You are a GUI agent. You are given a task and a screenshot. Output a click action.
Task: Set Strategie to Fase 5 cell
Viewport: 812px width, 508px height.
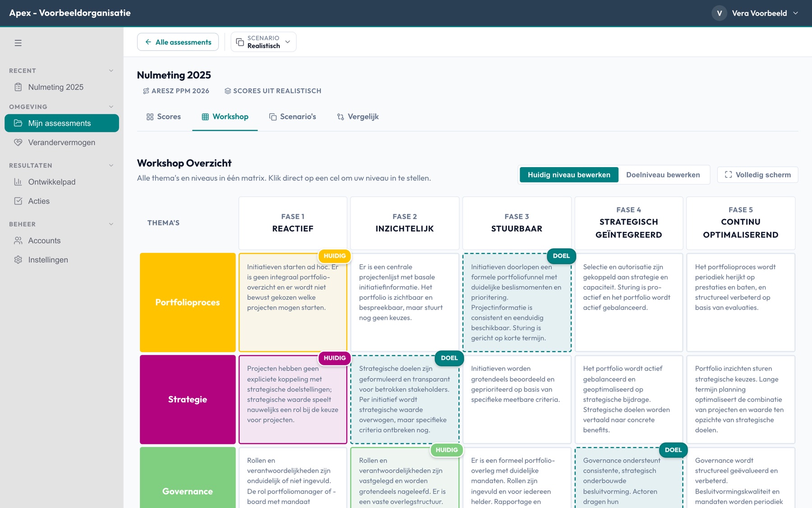(740, 400)
